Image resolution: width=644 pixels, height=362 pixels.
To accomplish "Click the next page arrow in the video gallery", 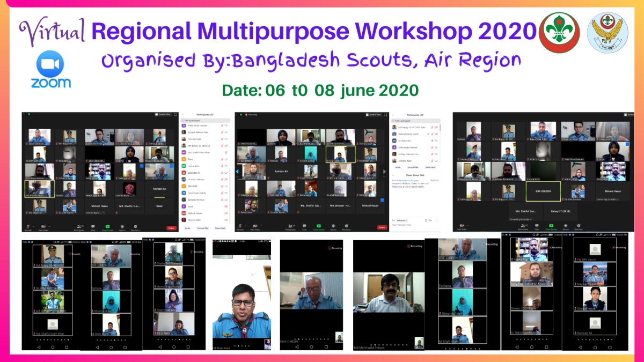I will point(384,172).
